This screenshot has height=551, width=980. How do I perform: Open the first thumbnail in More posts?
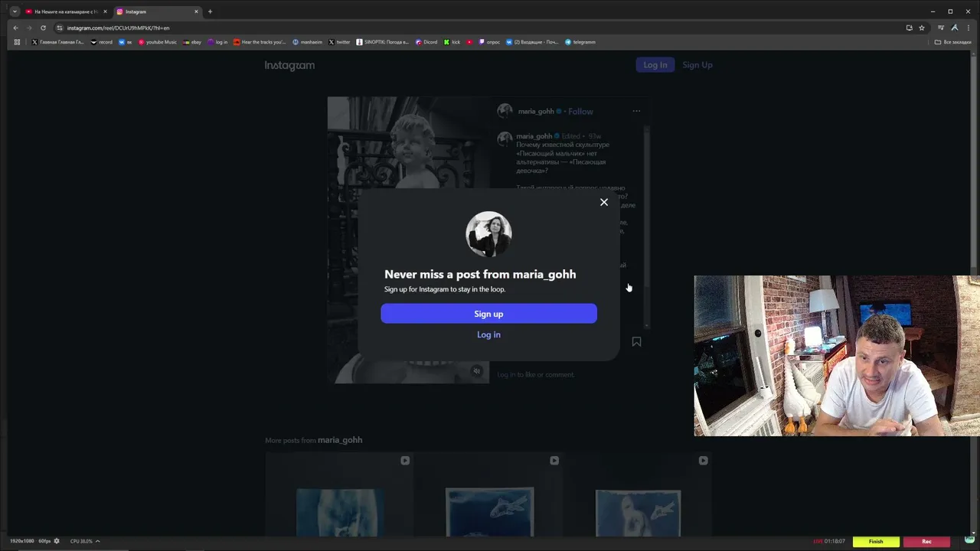339,494
